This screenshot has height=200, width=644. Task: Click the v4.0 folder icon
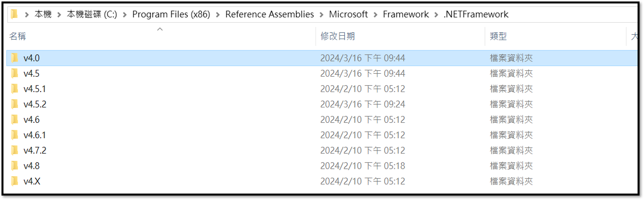(x=15, y=58)
